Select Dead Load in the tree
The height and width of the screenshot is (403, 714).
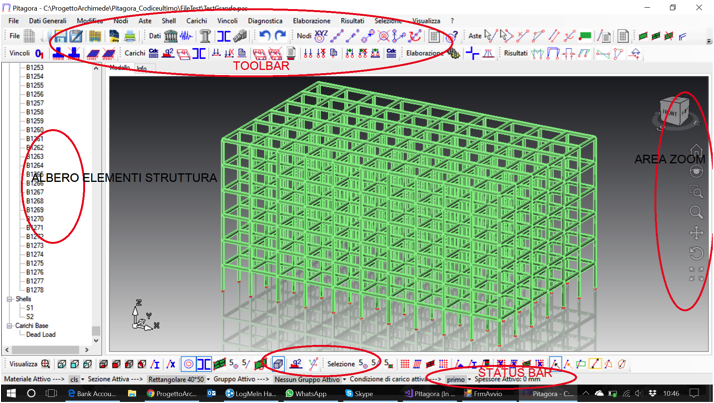41,335
